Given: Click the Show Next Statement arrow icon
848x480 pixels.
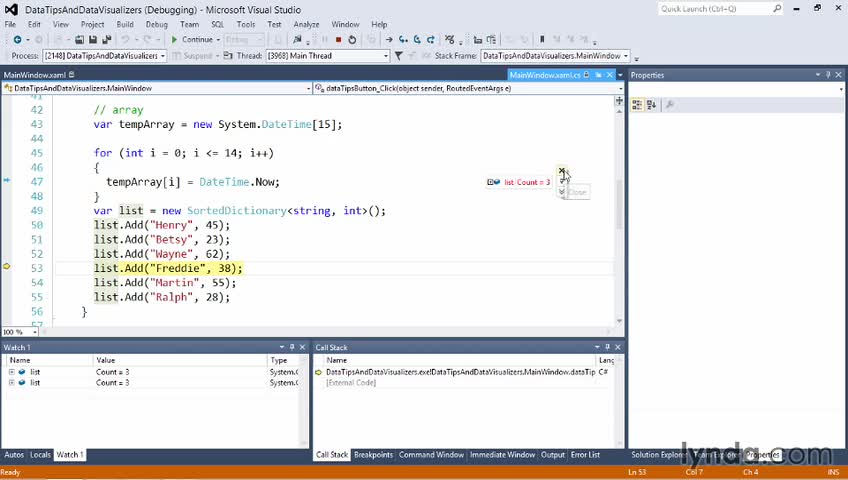Looking at the screenshot, I should pos(389,39).
